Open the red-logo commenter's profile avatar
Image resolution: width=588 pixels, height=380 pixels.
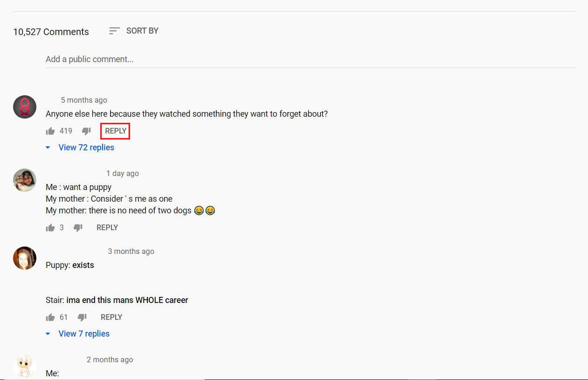(25, 107)
